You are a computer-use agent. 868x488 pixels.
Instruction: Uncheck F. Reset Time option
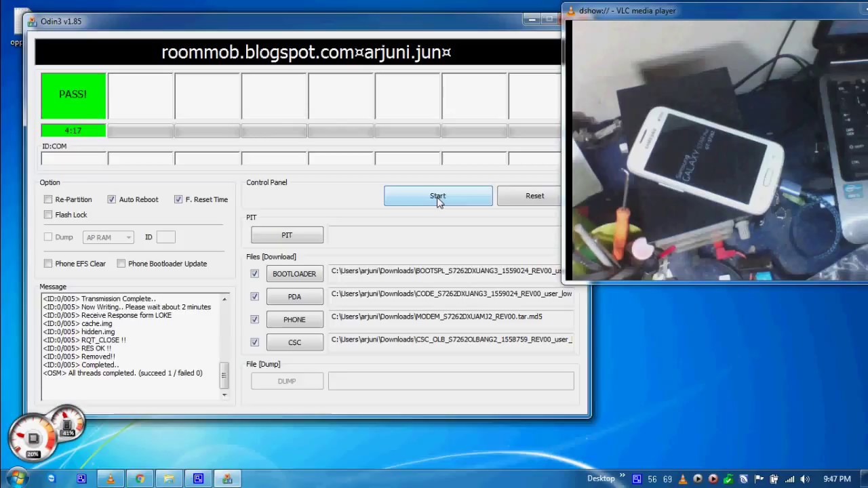178,199
